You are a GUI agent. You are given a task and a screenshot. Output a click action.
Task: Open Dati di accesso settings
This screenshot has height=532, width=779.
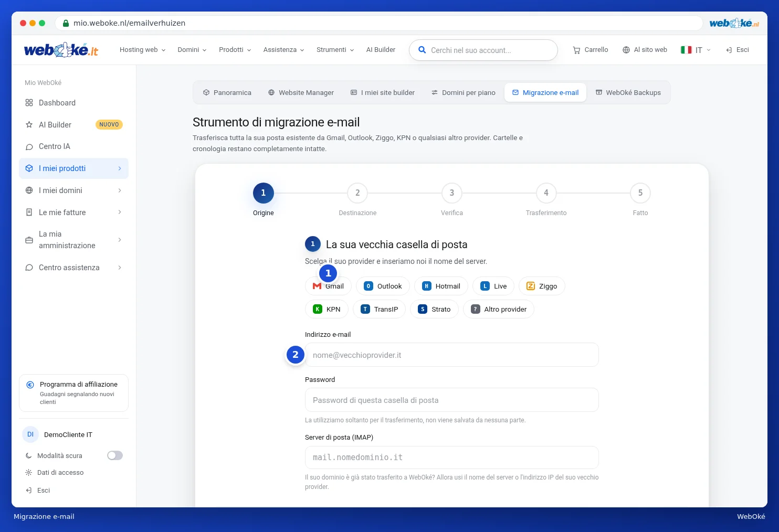tap(55, 473)
